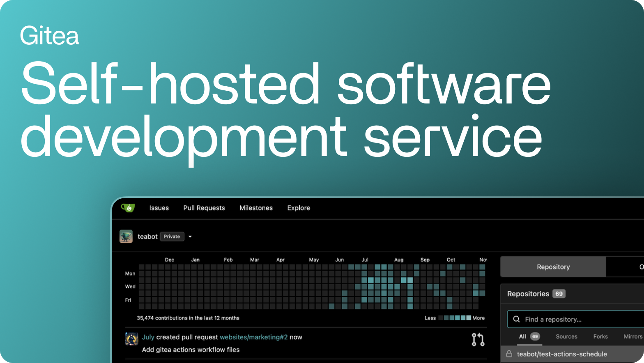
Task: Focus the Find a repository search field
Action: 579,319
